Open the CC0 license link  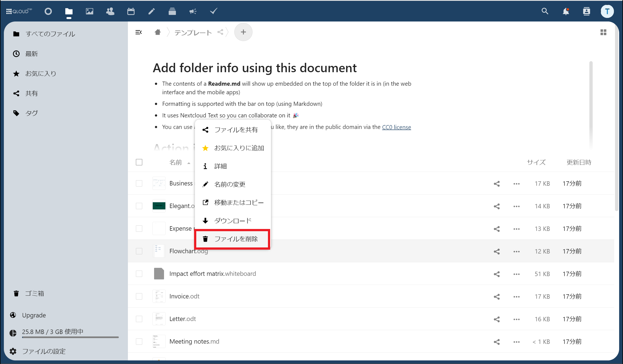396,127
